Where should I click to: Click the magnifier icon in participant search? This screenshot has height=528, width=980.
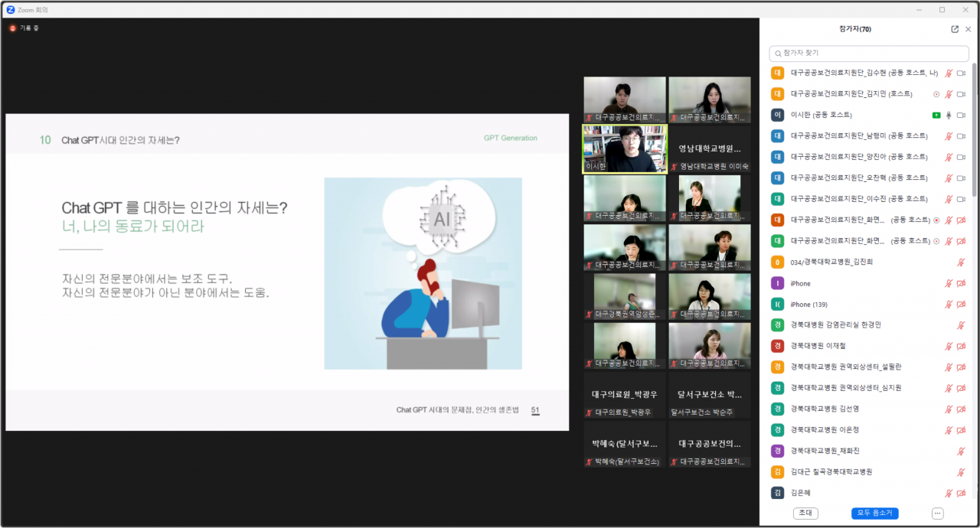(778, 54)
